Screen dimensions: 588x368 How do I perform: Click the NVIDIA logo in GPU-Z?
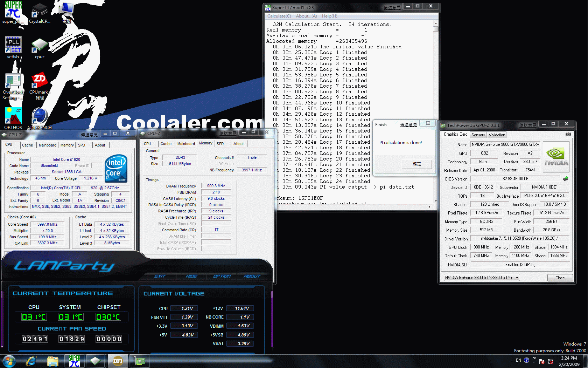tap(556, 157)
